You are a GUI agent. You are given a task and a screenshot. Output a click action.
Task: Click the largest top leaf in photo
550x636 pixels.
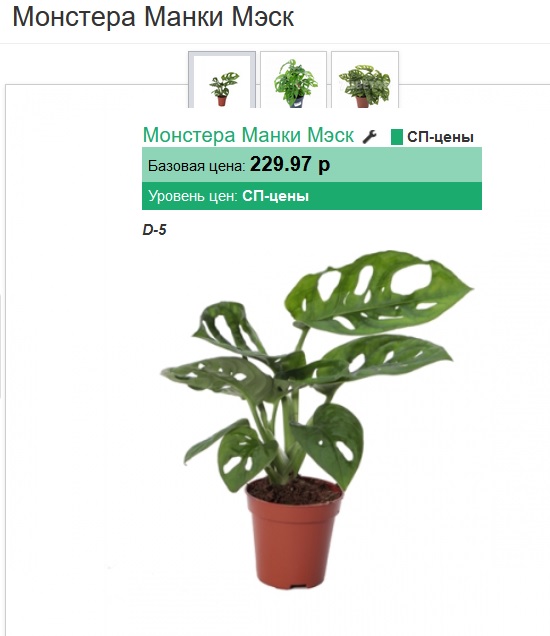[377, 292]
